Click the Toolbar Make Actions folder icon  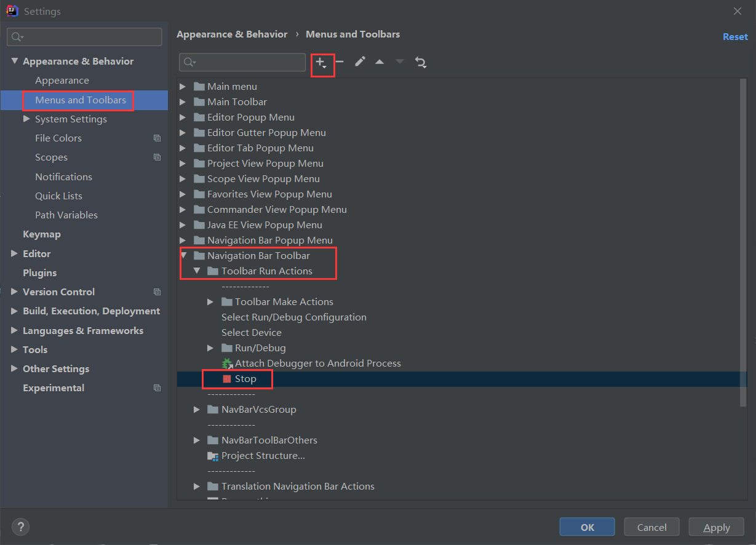pos(227,302)
